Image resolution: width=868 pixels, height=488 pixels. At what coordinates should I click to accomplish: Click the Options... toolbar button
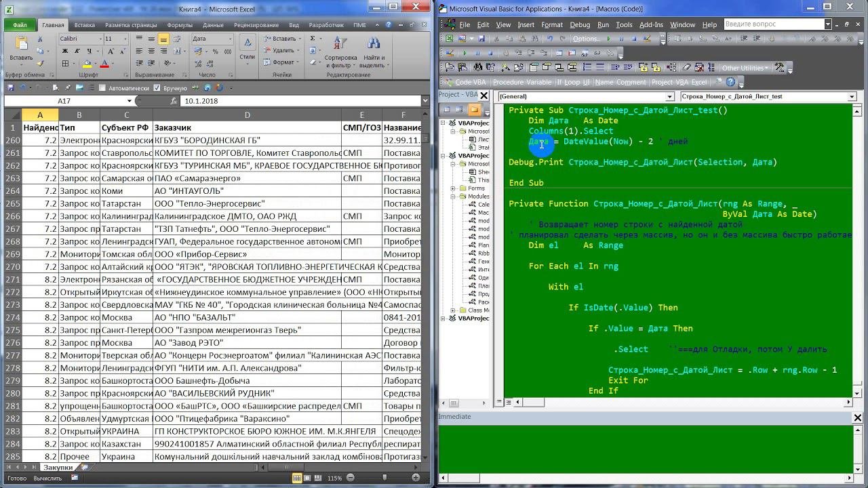coord(586,39)
